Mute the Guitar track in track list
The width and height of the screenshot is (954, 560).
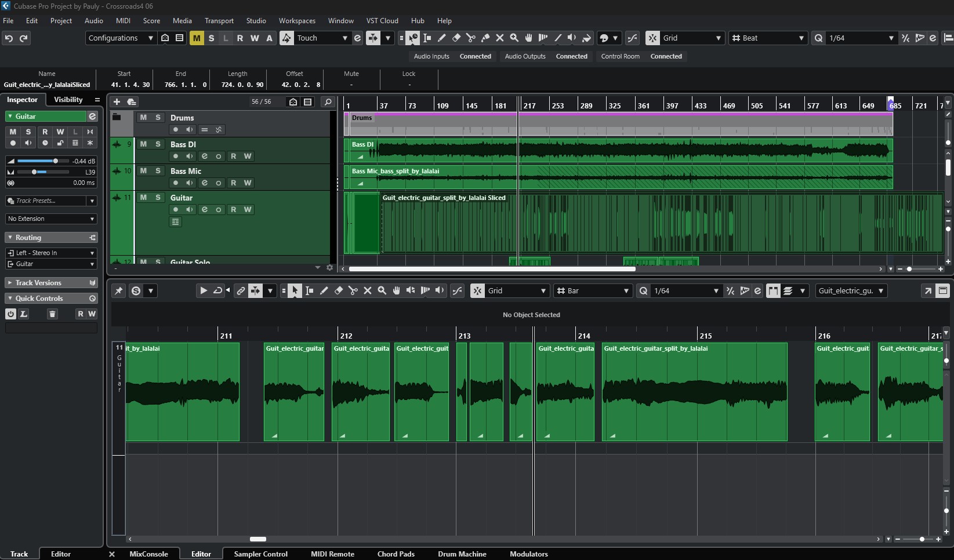point(143,197)
